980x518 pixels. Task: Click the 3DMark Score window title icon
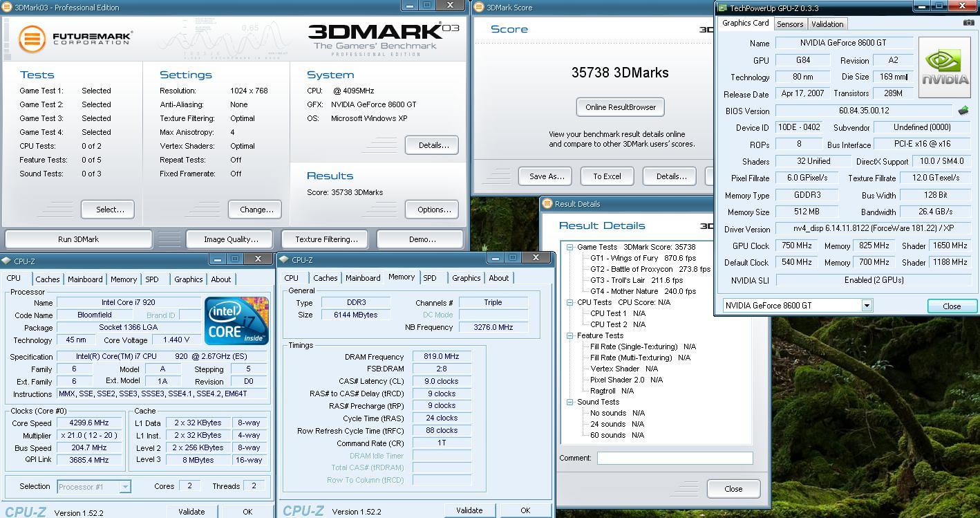point(480,8)
